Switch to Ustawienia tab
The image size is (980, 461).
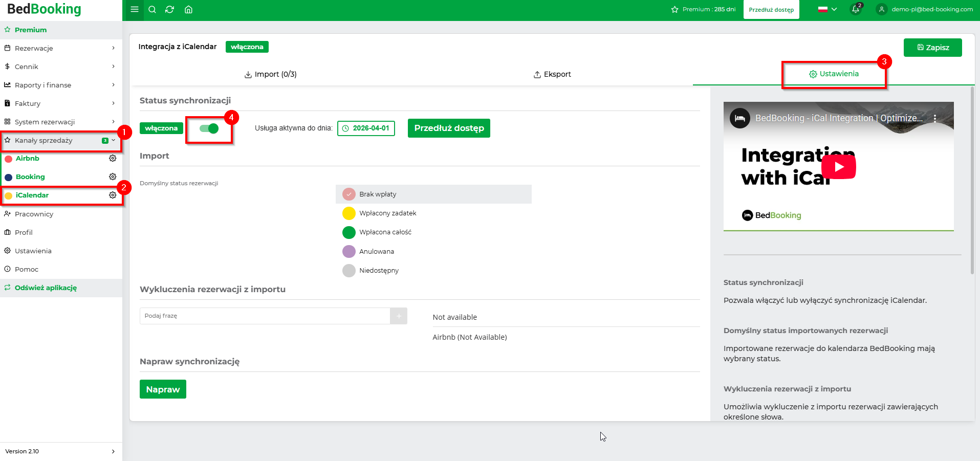point(834,74)
